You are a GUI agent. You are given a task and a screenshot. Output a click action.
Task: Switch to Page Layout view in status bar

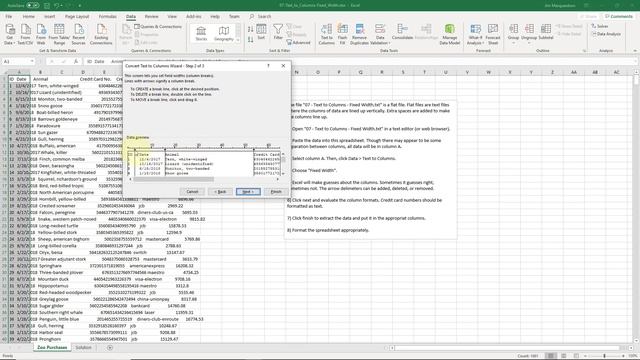pyautogui.click(x=563, y=356)
